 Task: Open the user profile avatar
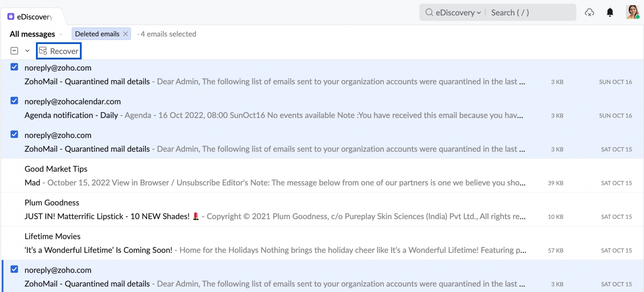click(x=632, y=12)
